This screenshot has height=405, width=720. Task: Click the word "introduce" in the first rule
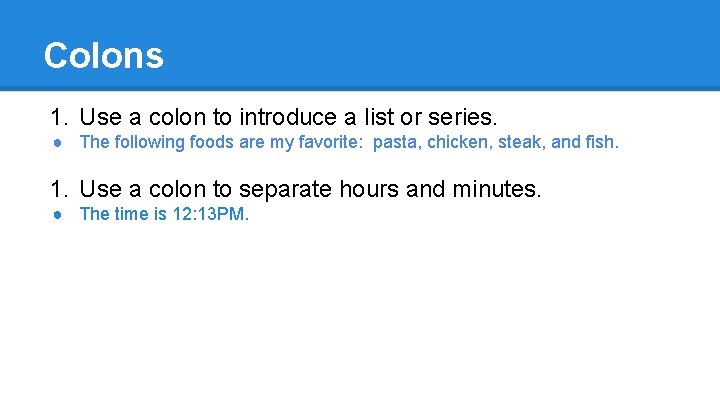click(288, 117)
